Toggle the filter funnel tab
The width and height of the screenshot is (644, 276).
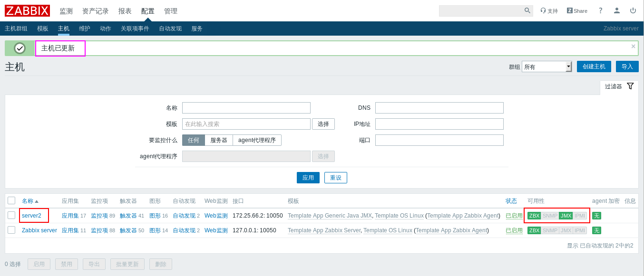[619, 86]
